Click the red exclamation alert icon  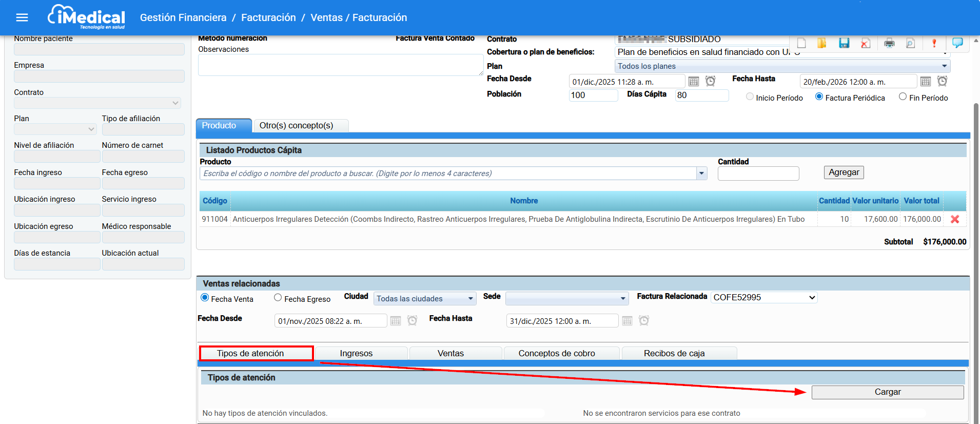pyautogui.click(x=934, y=43)
